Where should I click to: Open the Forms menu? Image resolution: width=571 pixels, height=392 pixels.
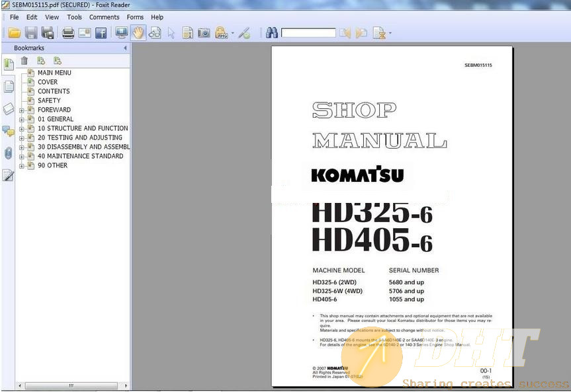pos(135,17)
